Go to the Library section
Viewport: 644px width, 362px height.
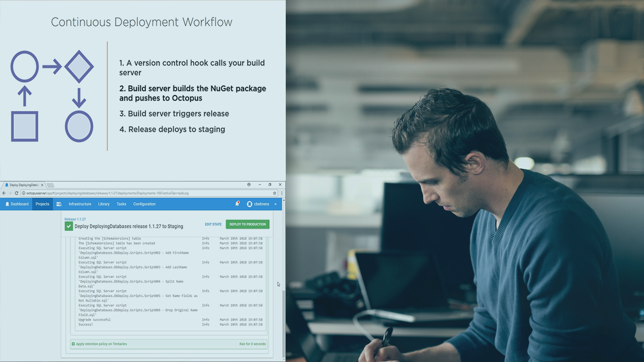tap(104, 204)
